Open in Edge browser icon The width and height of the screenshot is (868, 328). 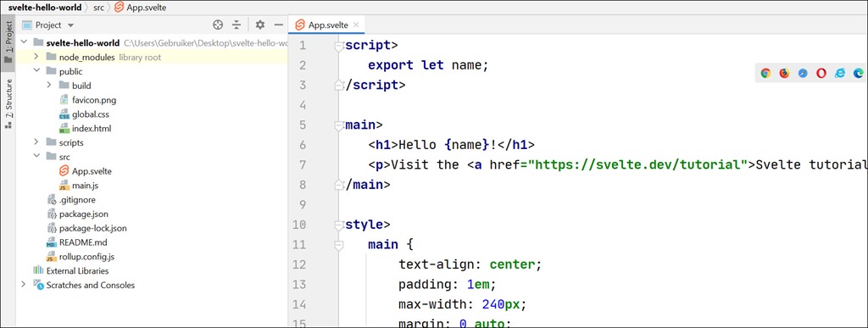(x=859, y=73)
